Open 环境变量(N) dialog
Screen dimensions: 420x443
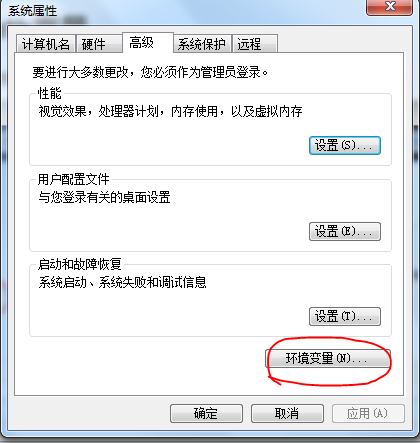(328, 359)
